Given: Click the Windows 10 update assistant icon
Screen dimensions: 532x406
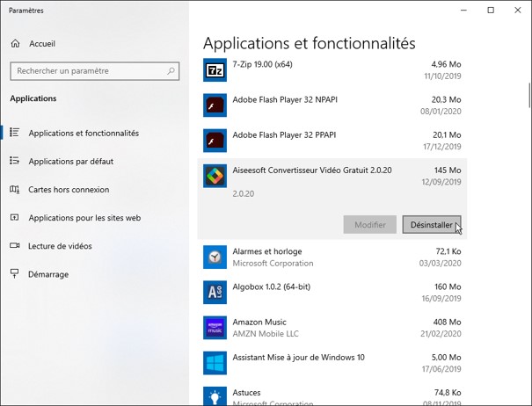Looking at the screenshot, I should tap(215, 363).
